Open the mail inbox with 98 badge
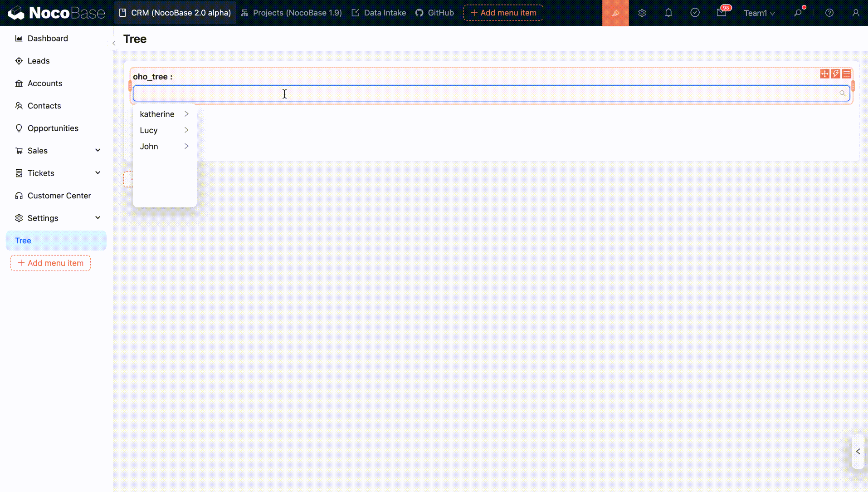 [722, 13]
